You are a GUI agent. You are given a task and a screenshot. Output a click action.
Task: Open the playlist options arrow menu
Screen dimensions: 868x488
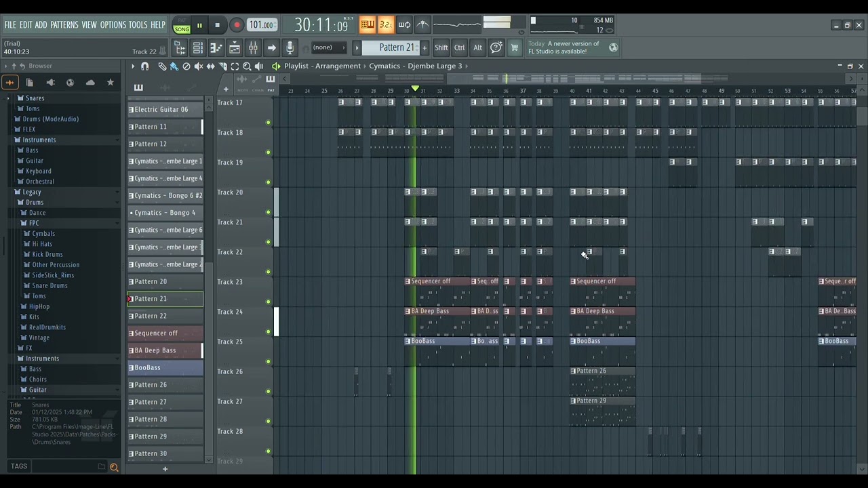pos(133,66)
